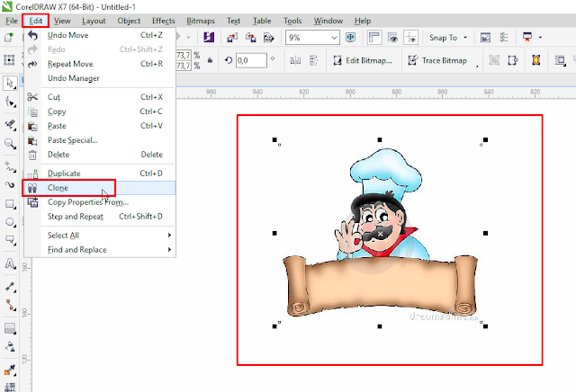Screen dimensions: 576x392
Task: Click full-screen preview icon
Action: point(350,37)
